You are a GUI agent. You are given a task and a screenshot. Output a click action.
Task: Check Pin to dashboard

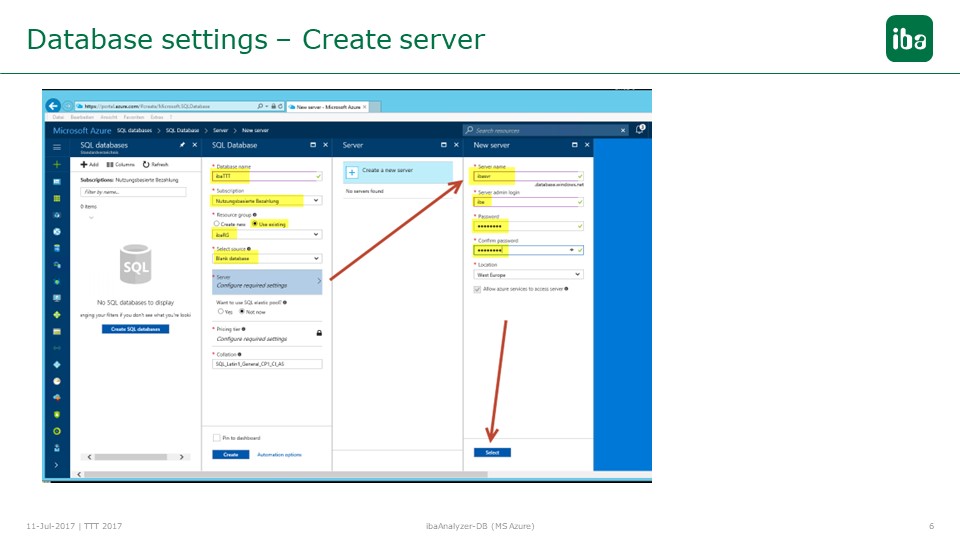tap(217, 438)
